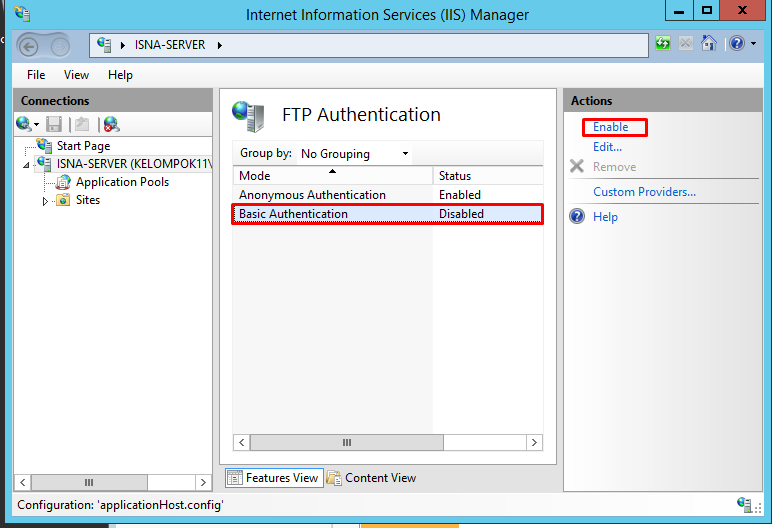
Task: Minimize the IIS Manager window
Action: click(x=679, y=11)
